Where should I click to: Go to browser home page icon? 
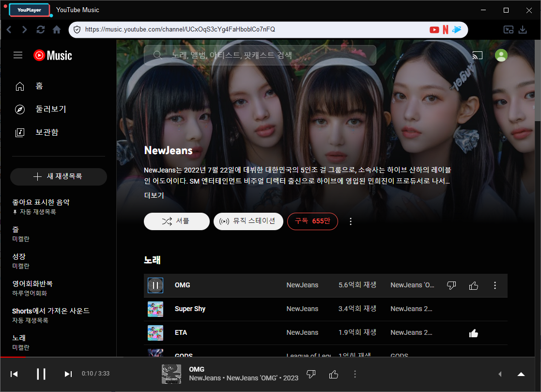click(57, 30)
